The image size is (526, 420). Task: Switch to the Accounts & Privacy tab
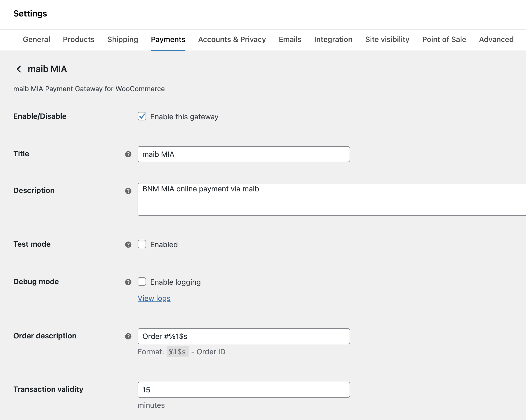[232, 39]
